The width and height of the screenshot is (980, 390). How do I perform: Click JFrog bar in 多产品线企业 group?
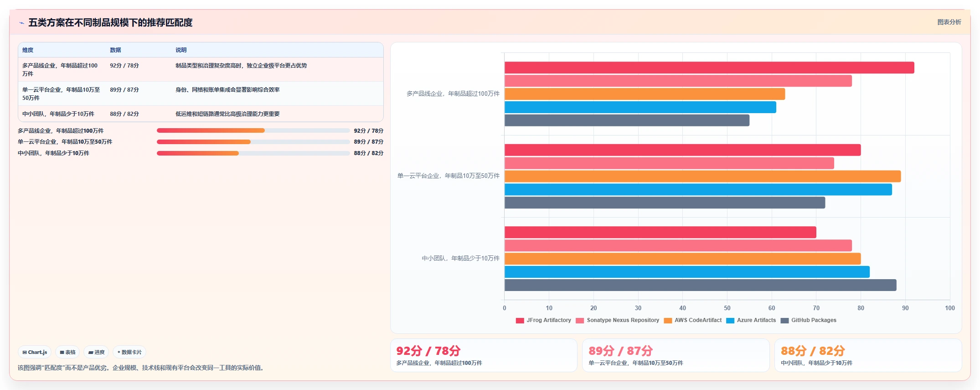click(709, 68)
